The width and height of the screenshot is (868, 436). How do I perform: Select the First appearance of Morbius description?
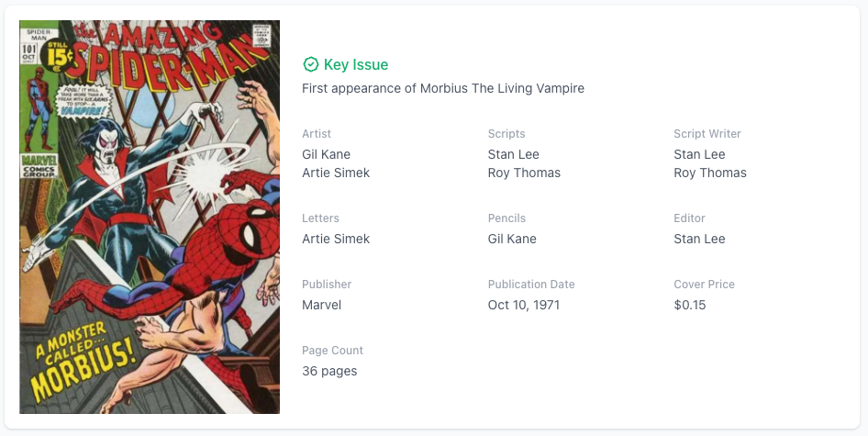(x=443, y=88)
